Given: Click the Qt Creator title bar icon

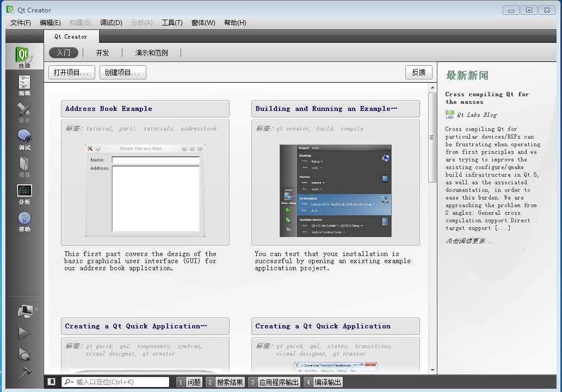Looking at the screenshot, I should click(x=10, y=10).
